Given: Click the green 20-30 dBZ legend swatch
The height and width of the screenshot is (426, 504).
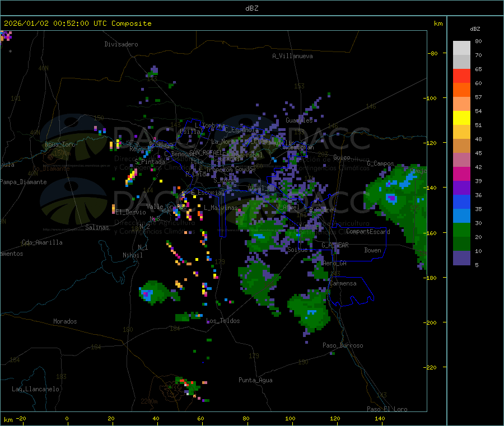Looking at the screenshot, I should click(461, 230).
